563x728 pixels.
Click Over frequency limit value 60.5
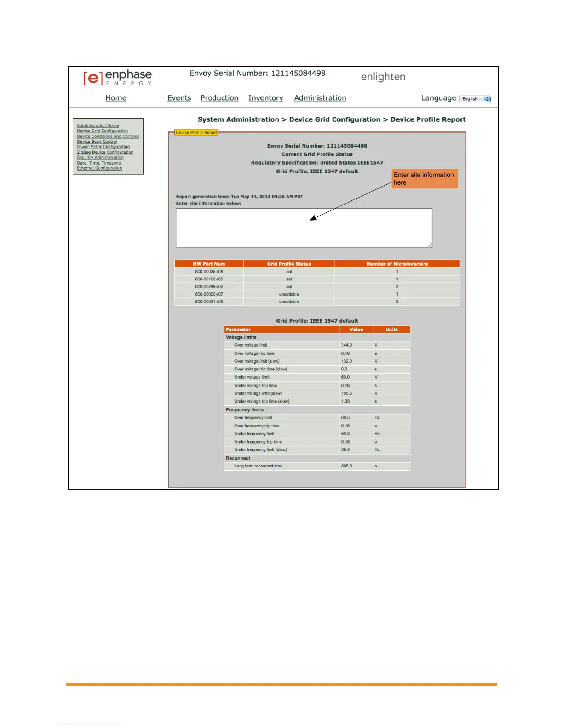coord(345,418)
